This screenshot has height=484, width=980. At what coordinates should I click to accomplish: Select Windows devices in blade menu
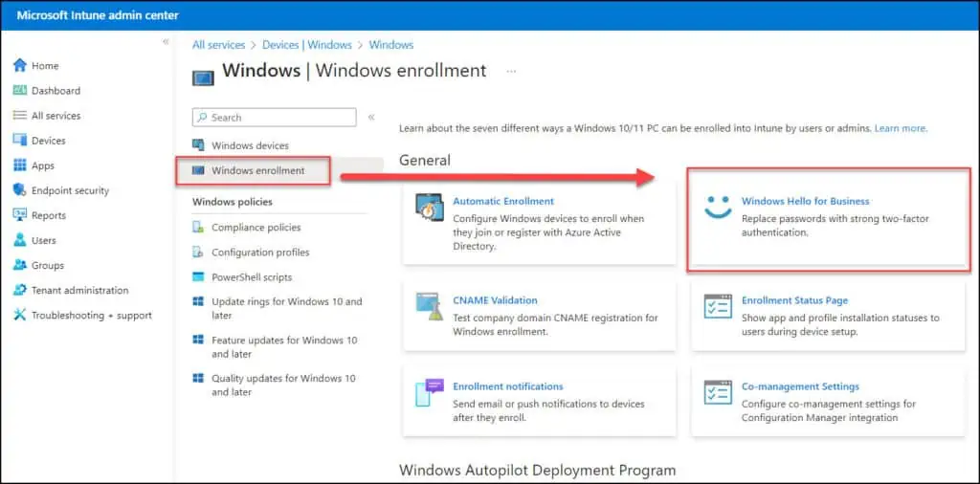click(x=250, y=145)
